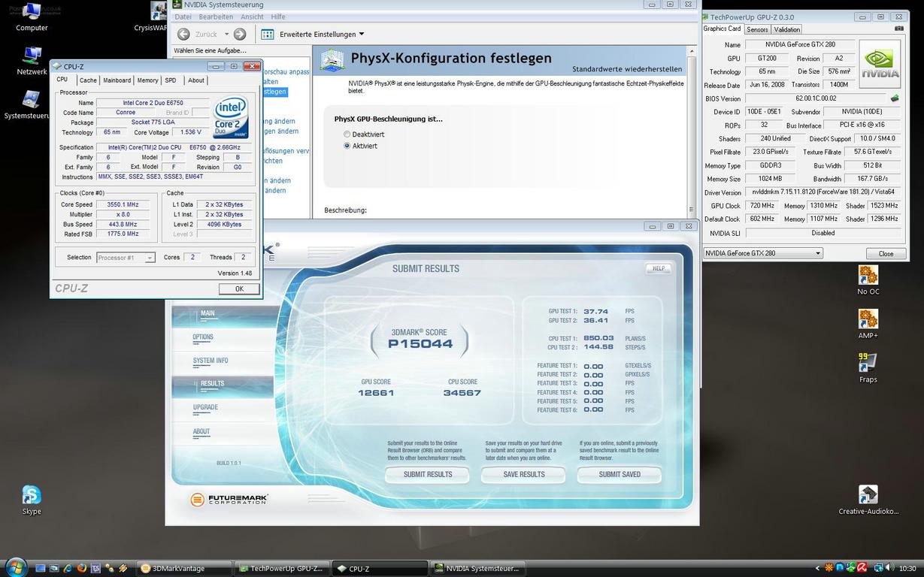Open the Netzwerk desktop icon

32,61
